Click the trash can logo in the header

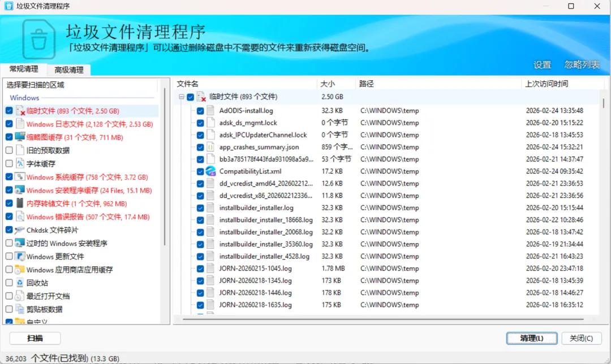point(38,40)
